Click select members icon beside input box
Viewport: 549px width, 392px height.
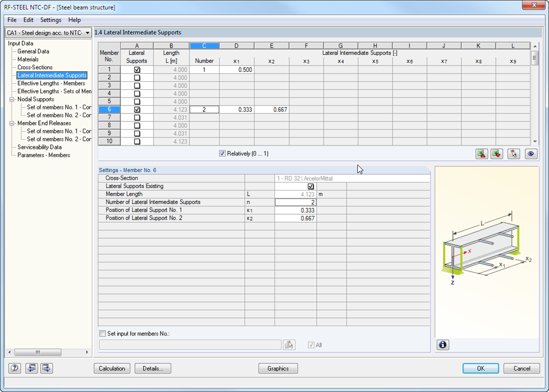click(x=289, y=345)
